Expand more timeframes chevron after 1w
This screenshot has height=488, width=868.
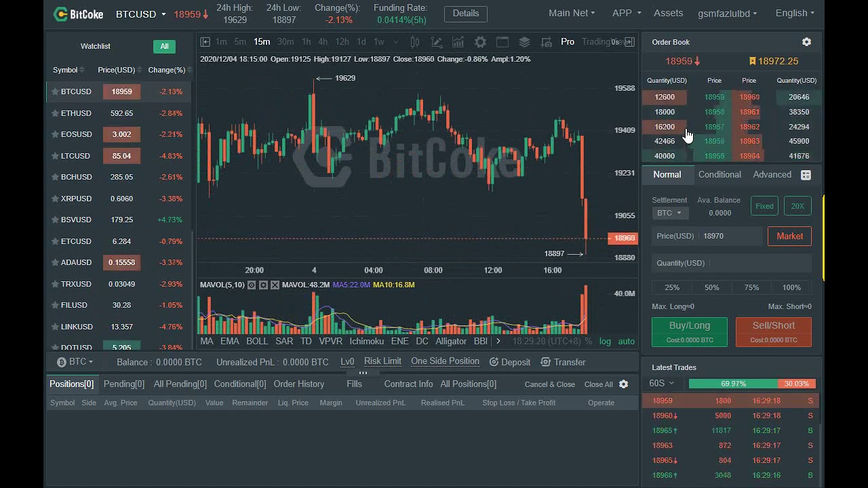click(395, 42)
